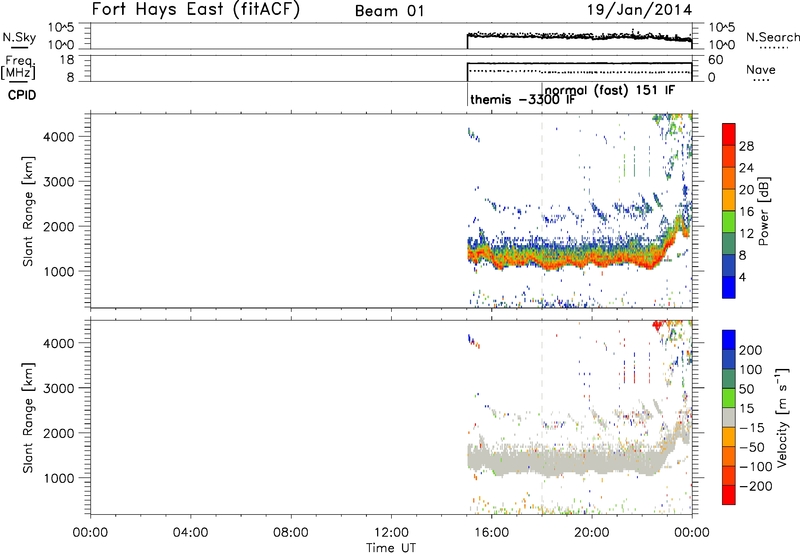This screenshot has width=800, height=554.
Task: Click the 'Power [dB]' colorbar label
Action: pos(764,211)
